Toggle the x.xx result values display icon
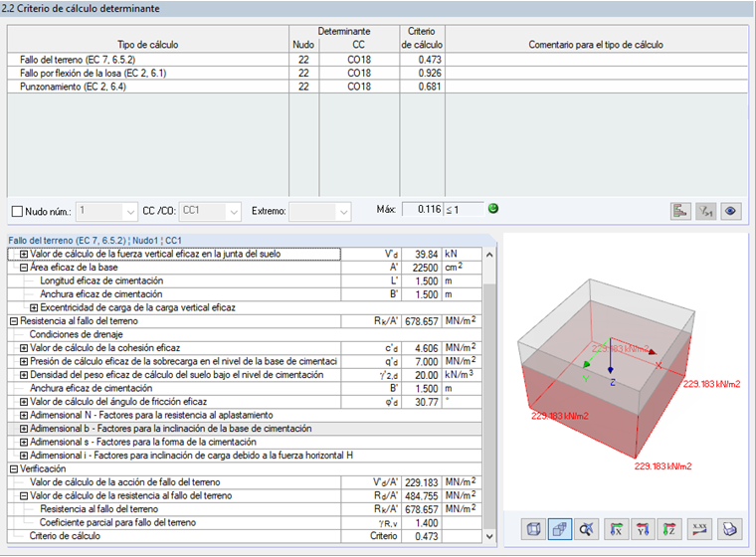 point(699,529)
